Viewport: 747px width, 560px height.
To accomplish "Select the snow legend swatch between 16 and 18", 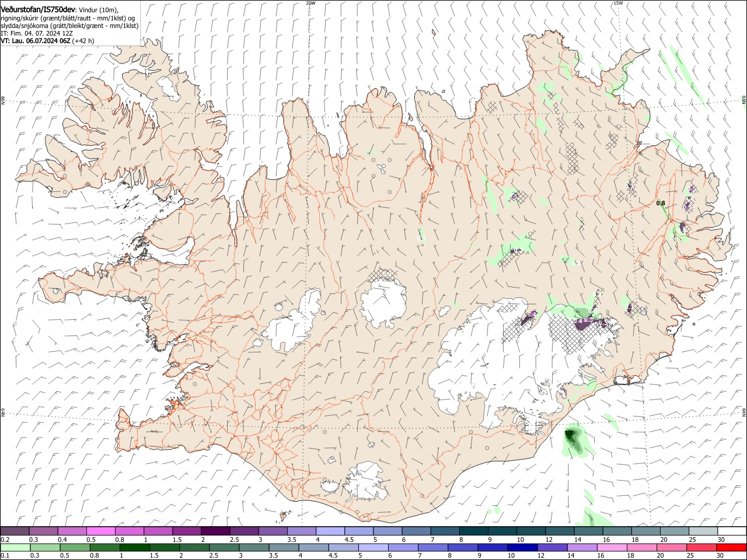I will click(616, 531).
